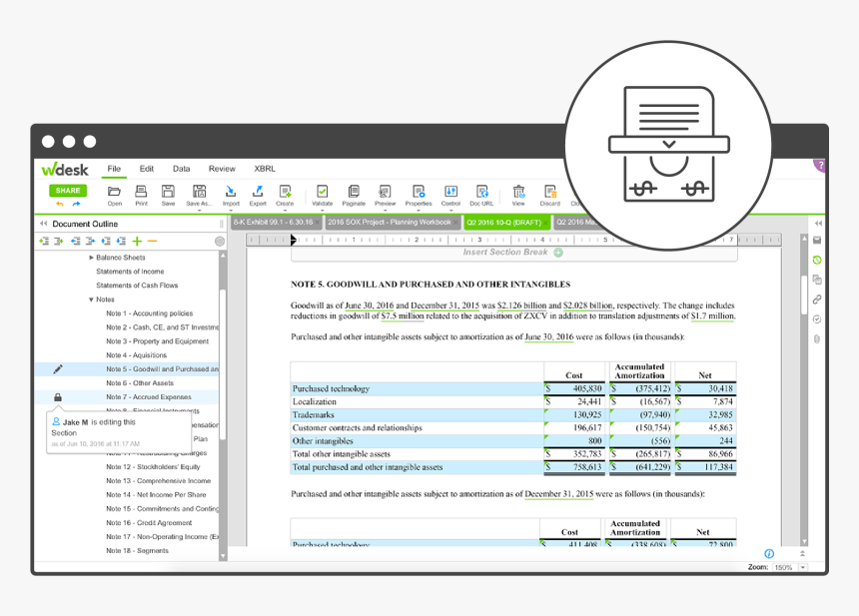The image size is (859, 616).
Task: Collapse the Notes outline section
Action: tap(92, 300)
